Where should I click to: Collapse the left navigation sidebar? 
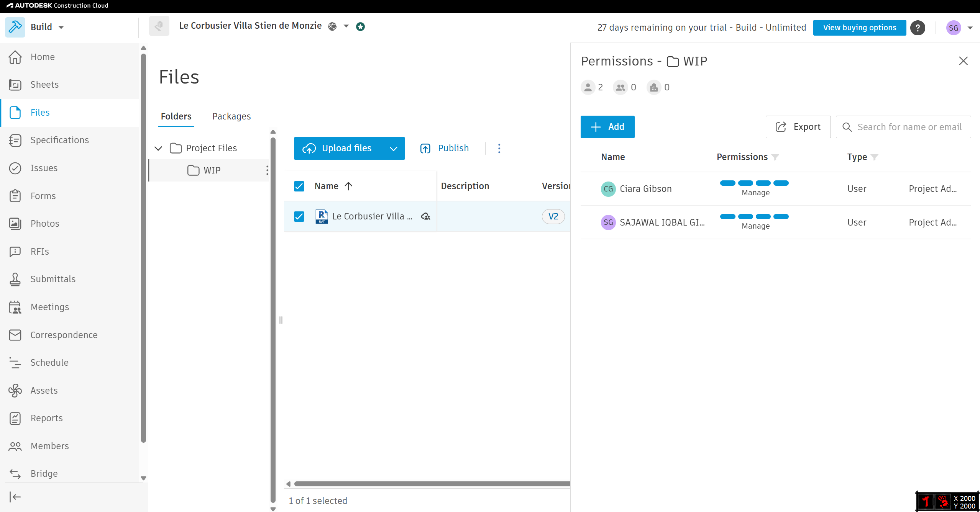(x=15, y=497)
